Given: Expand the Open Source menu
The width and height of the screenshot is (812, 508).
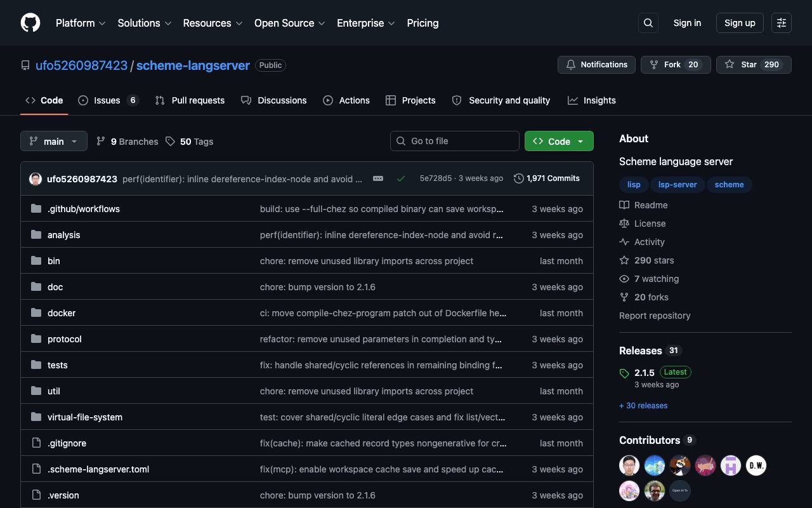Looking at the screenshot, I should coord(290,23).
